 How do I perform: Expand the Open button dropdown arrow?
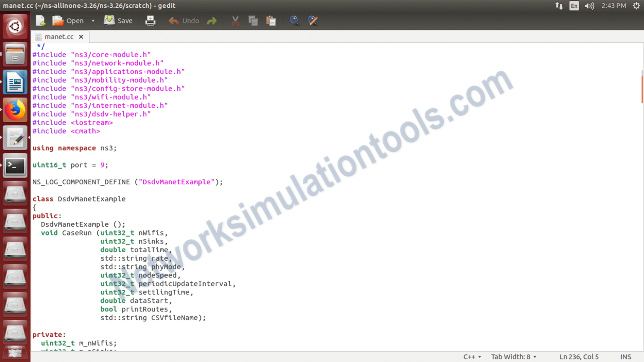click(93, 20)
